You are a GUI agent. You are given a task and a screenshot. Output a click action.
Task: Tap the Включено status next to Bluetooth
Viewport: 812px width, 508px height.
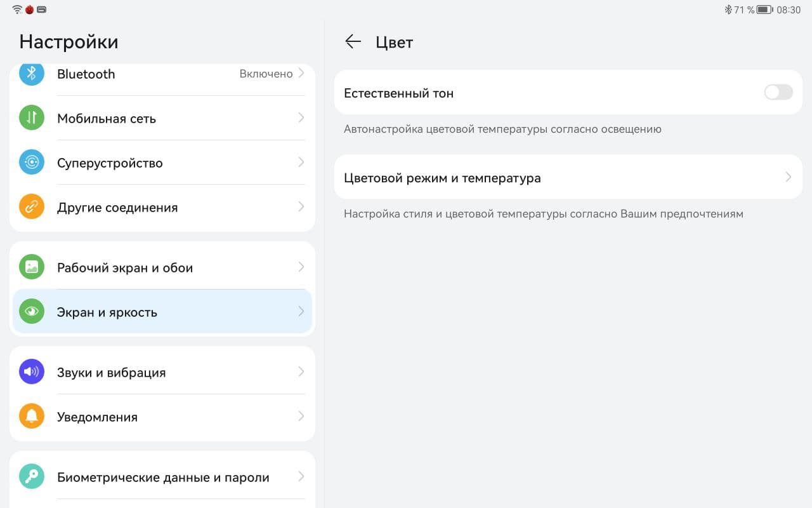266,74
